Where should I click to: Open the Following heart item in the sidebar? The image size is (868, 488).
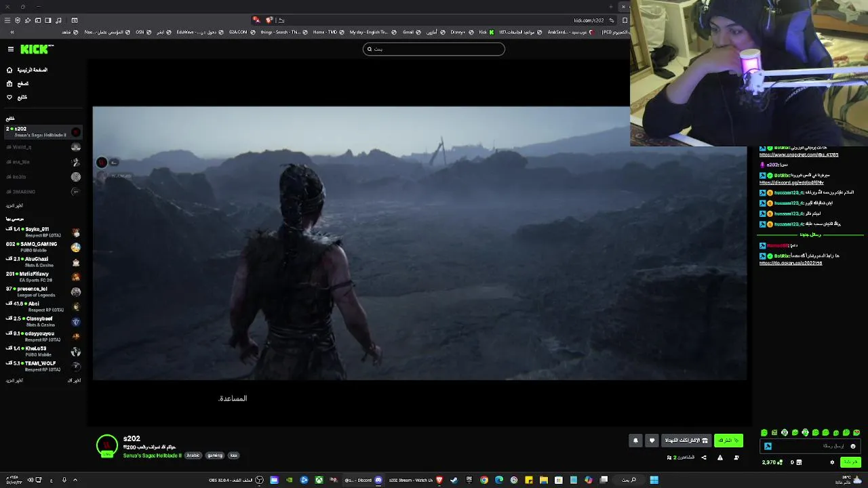point(18,97)
